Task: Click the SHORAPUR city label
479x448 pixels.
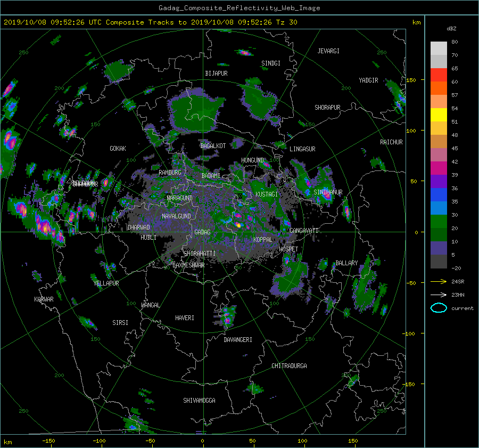Action: 327,108
